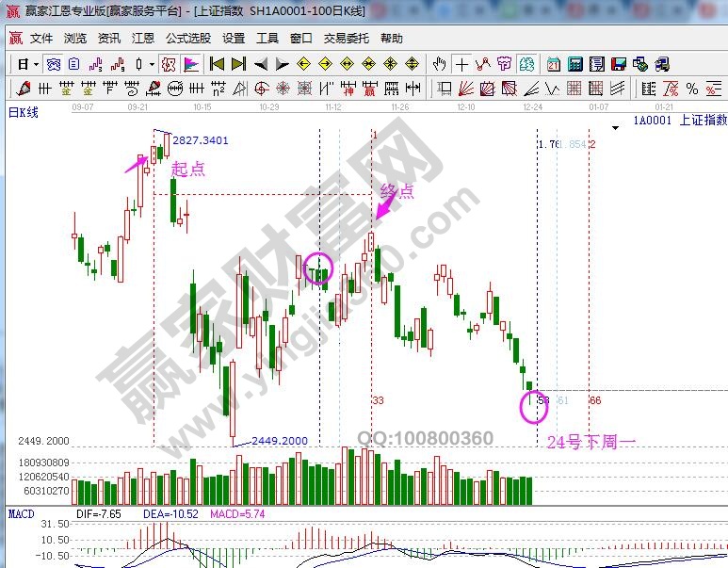The image size is (728, 568).
Task: Click the percent sign tool icon
Action: (x=692, y=89)
